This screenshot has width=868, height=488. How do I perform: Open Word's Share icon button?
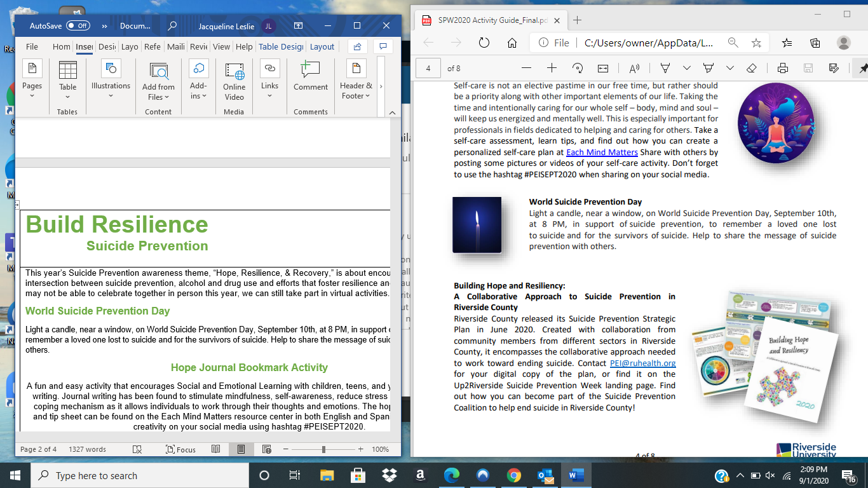[357, 46]
